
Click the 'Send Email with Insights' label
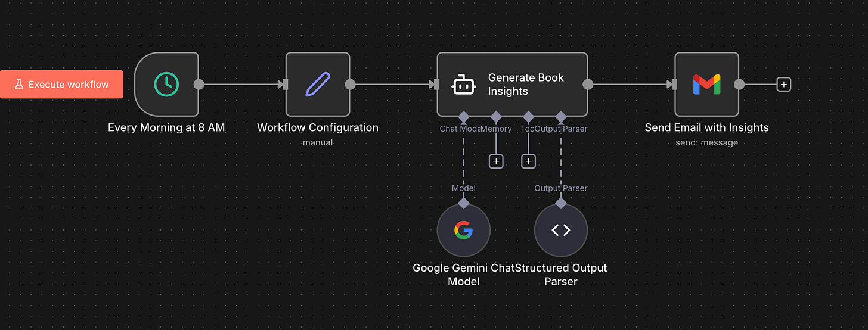707,127
